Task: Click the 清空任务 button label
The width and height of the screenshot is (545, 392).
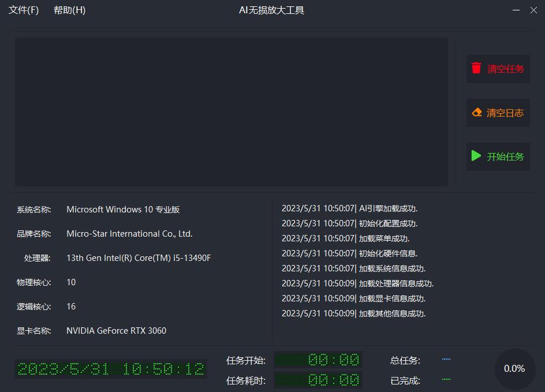Action: point(505,69)
